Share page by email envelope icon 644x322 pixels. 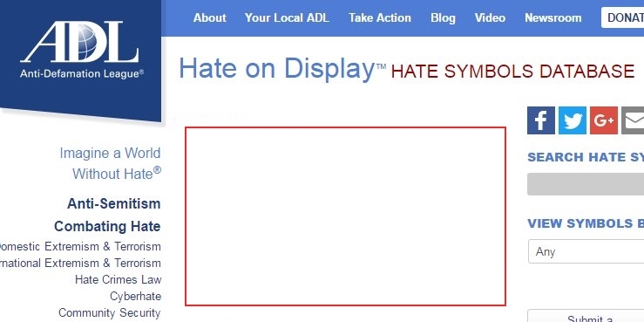(633, 120)
